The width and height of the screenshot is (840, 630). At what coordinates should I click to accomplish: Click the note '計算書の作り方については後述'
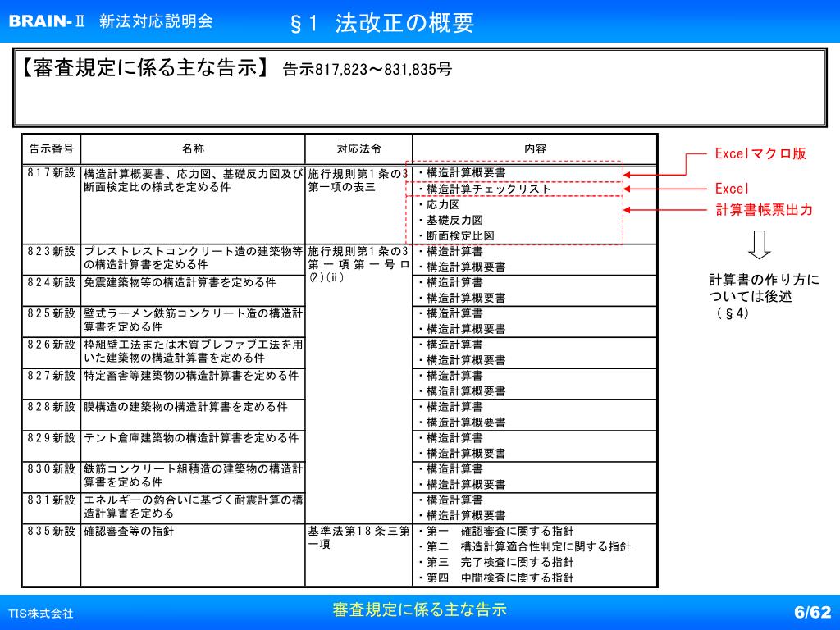coord(765,288)
